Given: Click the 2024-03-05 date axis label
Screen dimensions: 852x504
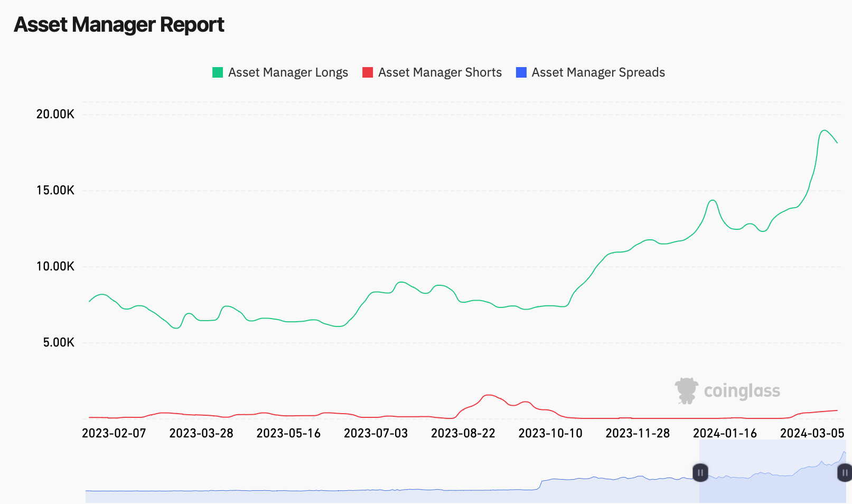Looking at the screenshot, I should [812, 433].
